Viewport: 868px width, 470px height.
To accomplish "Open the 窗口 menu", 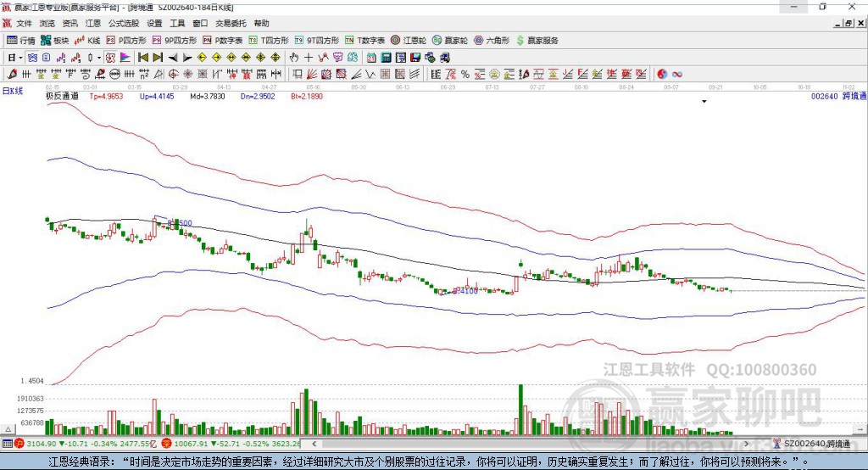I will tap(200, 23).
